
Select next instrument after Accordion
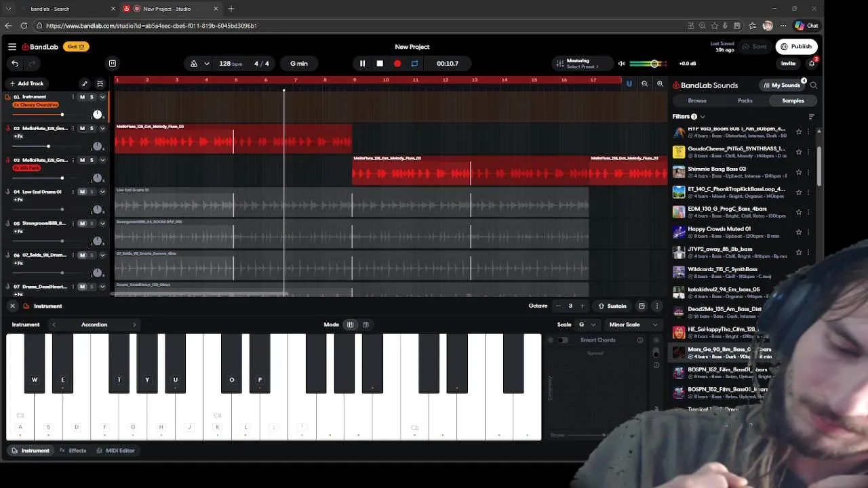(x=134, y=325)
